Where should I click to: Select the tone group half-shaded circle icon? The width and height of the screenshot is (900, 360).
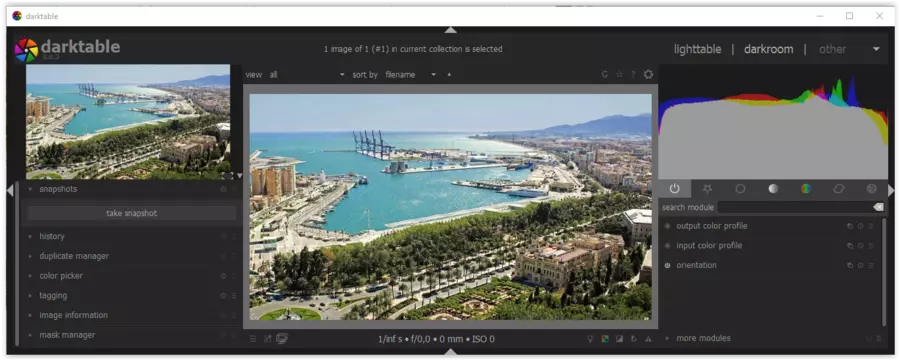(773, 188)
